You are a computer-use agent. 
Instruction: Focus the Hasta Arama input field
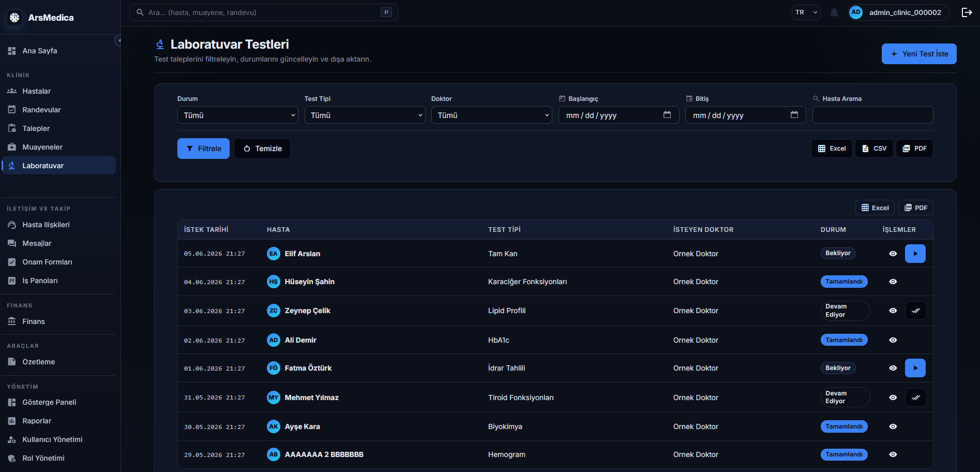pos(872,115)
